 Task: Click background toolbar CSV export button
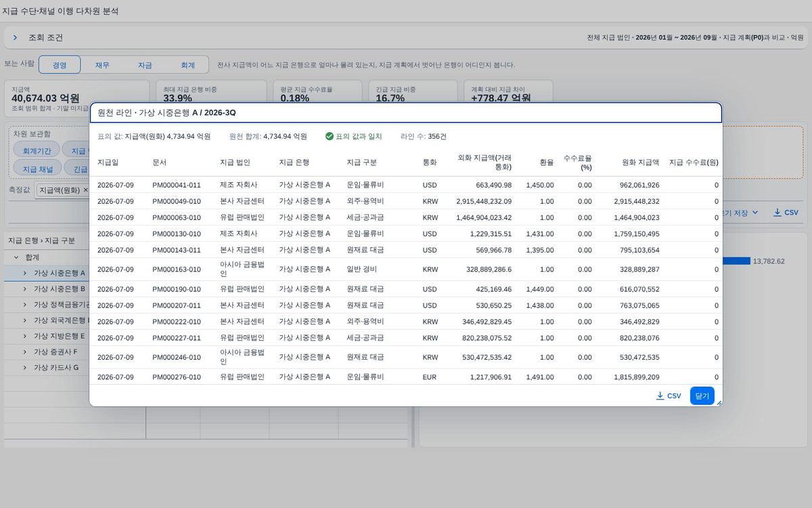pos(786,212)
